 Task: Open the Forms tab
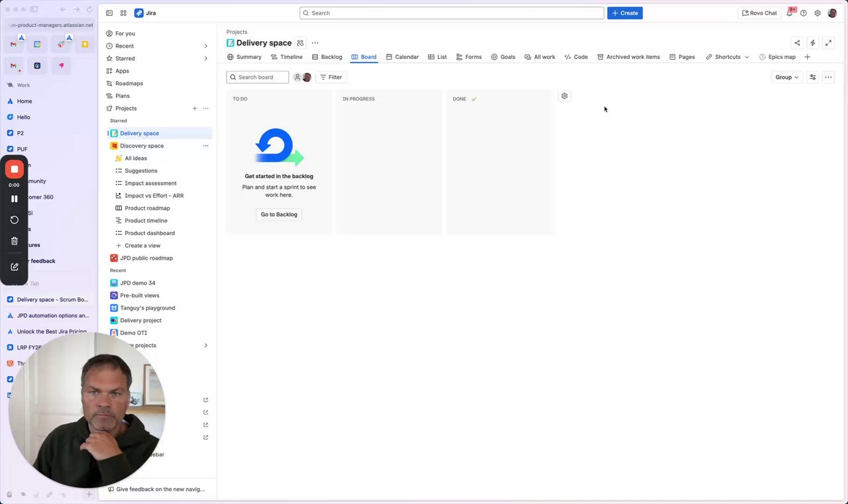pyautogui.click(x=469, y=57)
